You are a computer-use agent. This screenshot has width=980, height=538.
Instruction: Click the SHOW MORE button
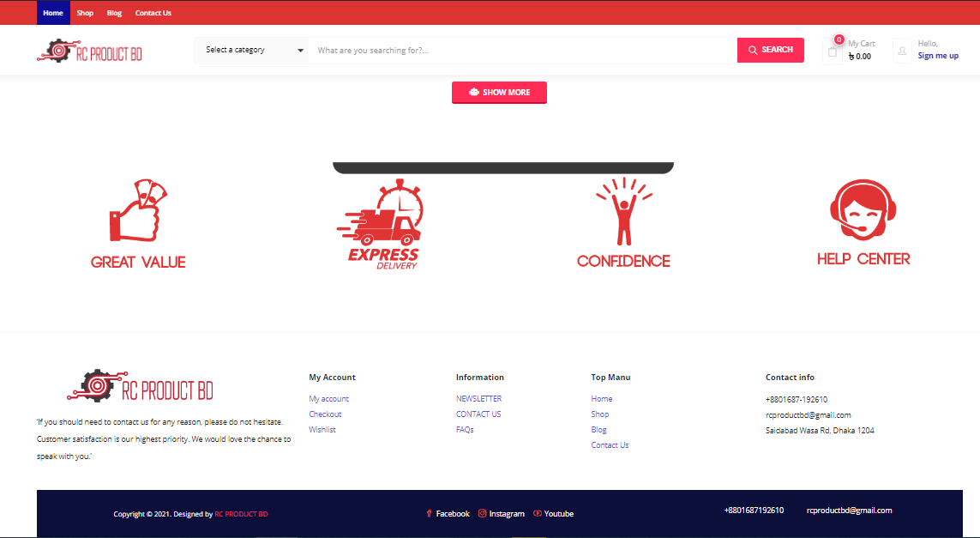click(499, 93)
